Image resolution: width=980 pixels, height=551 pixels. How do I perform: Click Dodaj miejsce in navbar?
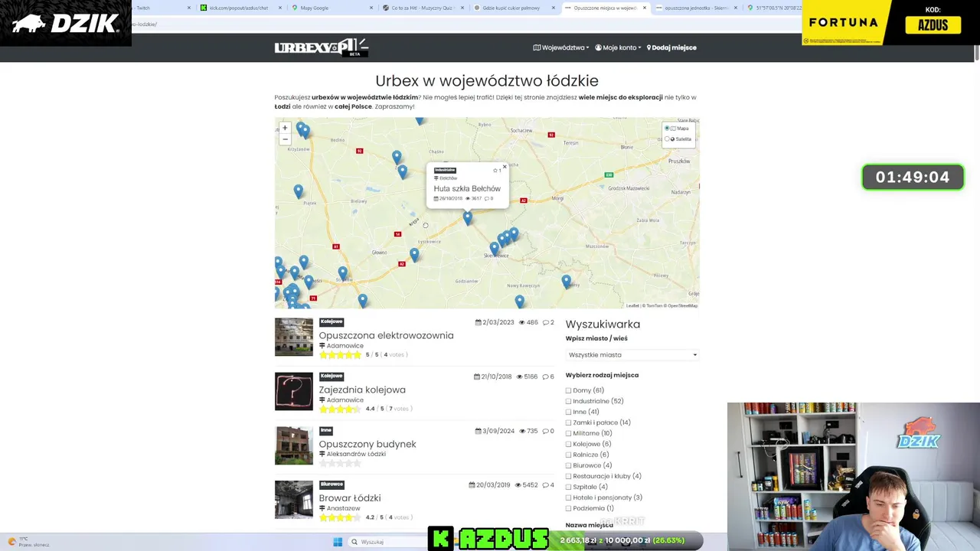671,47
